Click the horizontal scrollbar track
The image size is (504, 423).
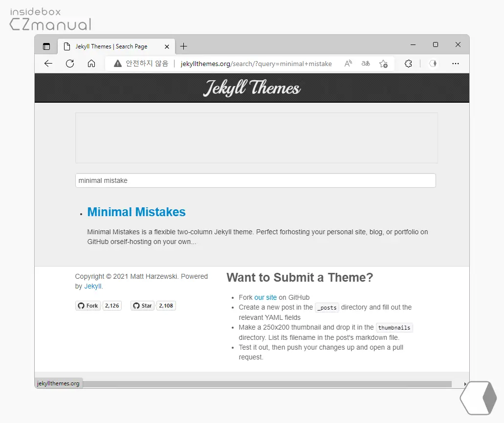[x=267, y=384]
